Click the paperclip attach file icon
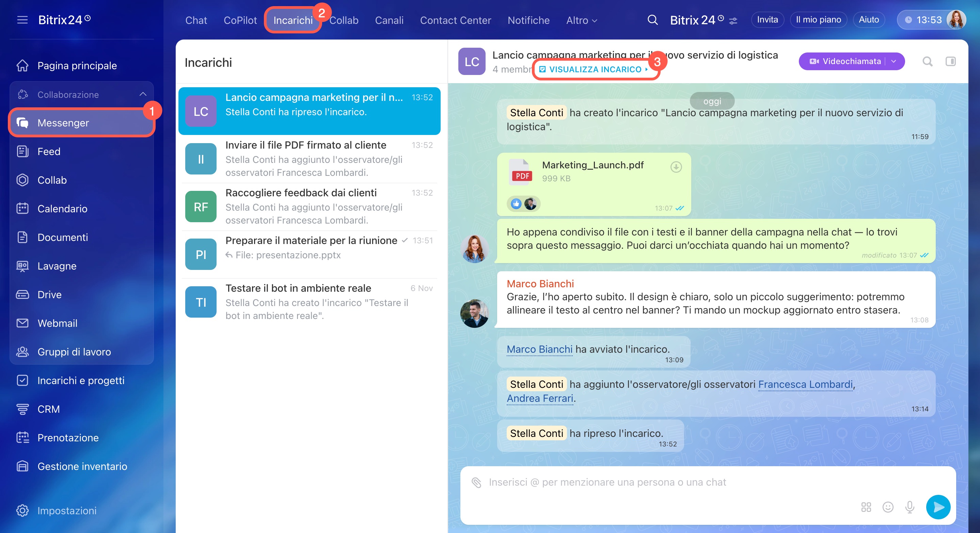This screenshot has height=533, width=980. coord(476,482)
